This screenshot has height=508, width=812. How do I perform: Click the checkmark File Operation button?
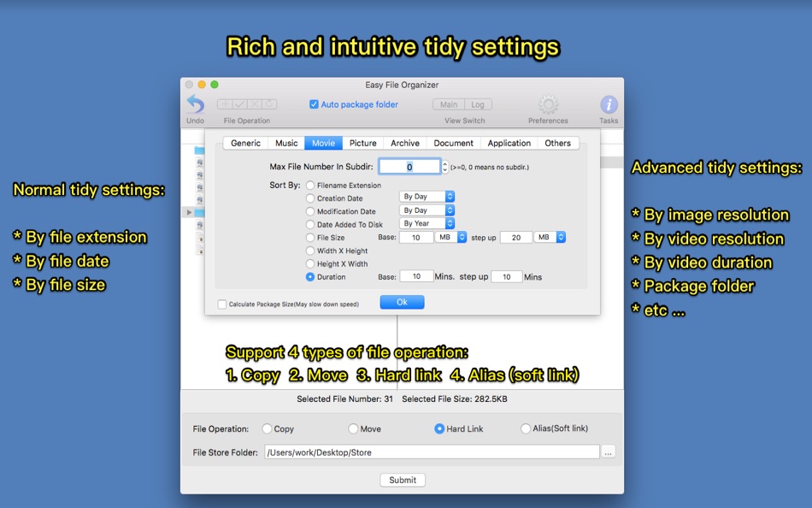tap(240, 104)
